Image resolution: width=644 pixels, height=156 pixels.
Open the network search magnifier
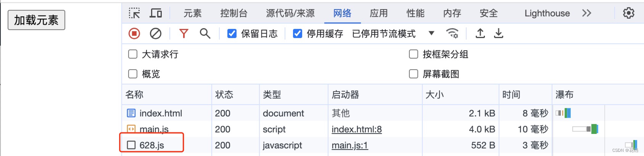pyautogui.click(x=205, y=33)
